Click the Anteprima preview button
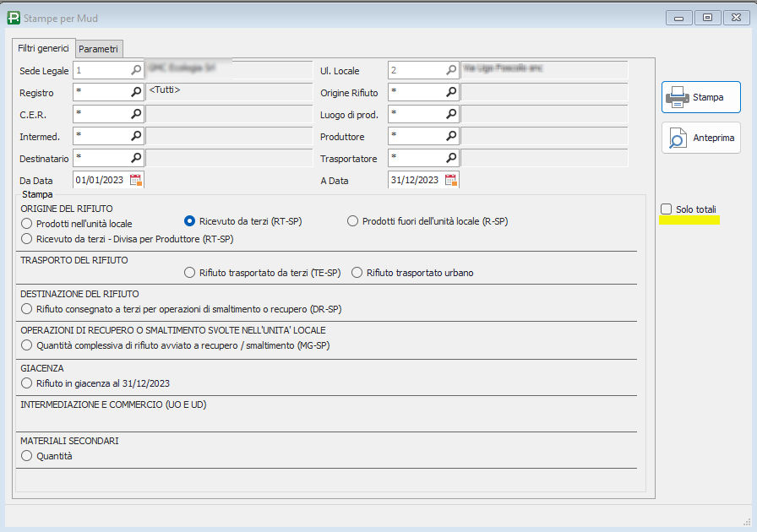 pyautogui.click(x=700, y=138)
